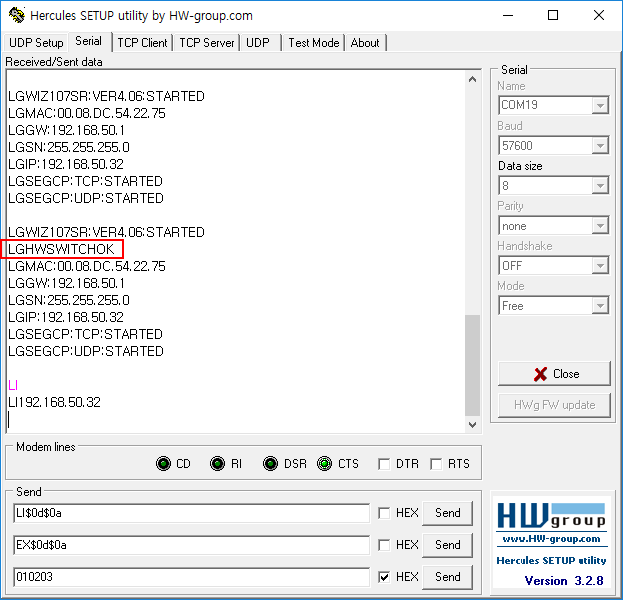Focus the LI$0d$0a send input field
Screen dimensions: 623x600
[x=192, y=513]
